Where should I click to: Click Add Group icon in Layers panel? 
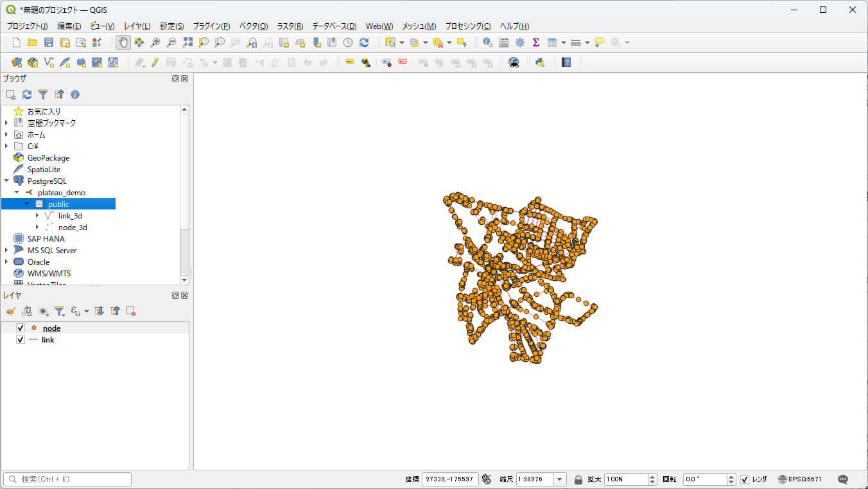[x=27, y=311]
